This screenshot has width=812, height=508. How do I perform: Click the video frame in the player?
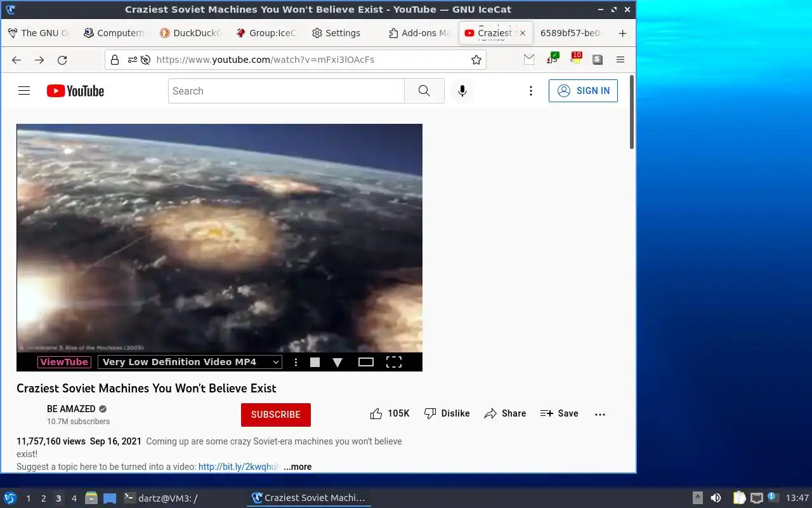[219, 238]
